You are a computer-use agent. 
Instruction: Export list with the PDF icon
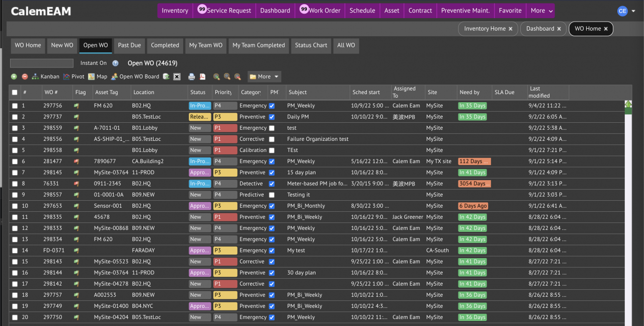[x=203, y=77]
